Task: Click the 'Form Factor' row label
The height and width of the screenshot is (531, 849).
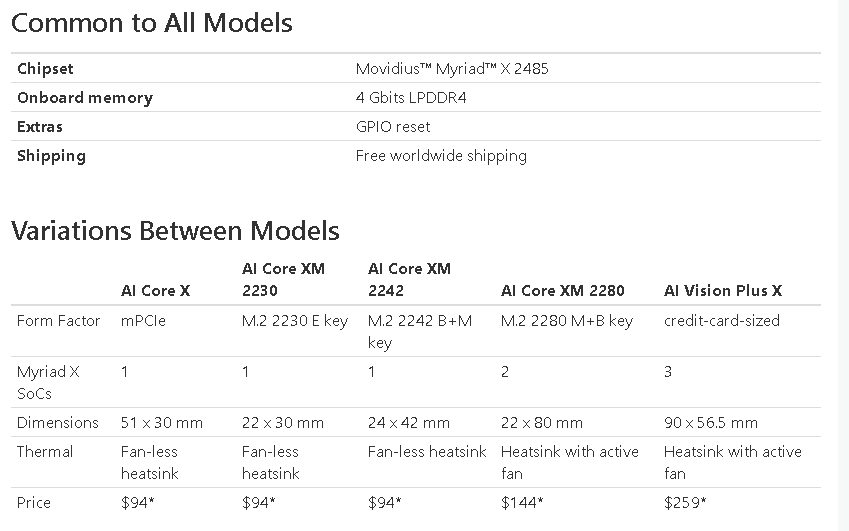Action: tap(59, 321)
